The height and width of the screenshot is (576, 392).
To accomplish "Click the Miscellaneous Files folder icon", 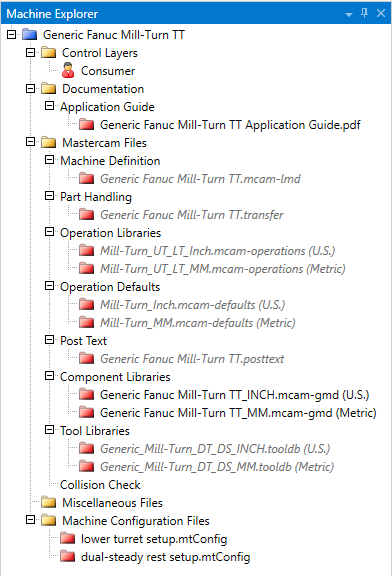I will point(48,503).
